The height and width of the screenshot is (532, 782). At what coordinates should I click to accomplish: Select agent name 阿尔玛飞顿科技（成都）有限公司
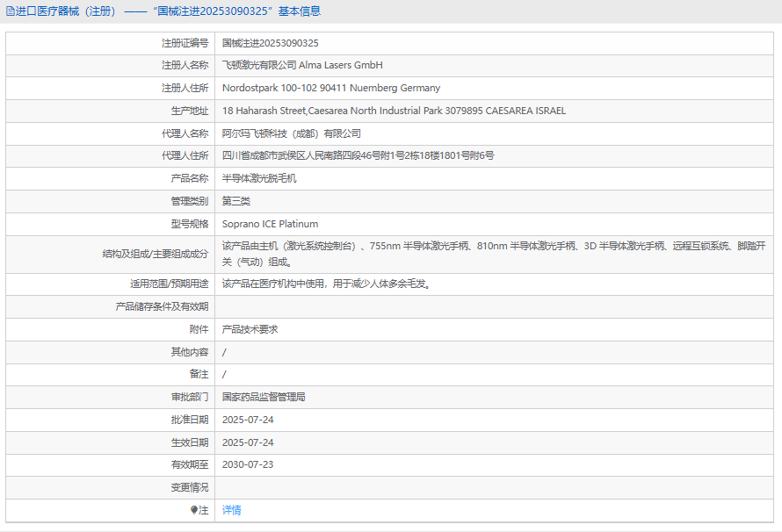(x=291, y=133)
